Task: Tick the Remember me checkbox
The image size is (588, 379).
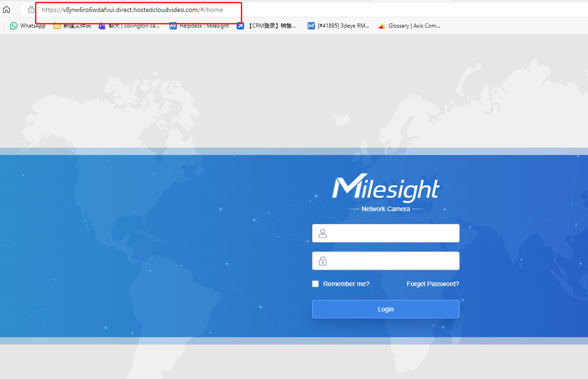Action: coord(315,284)
